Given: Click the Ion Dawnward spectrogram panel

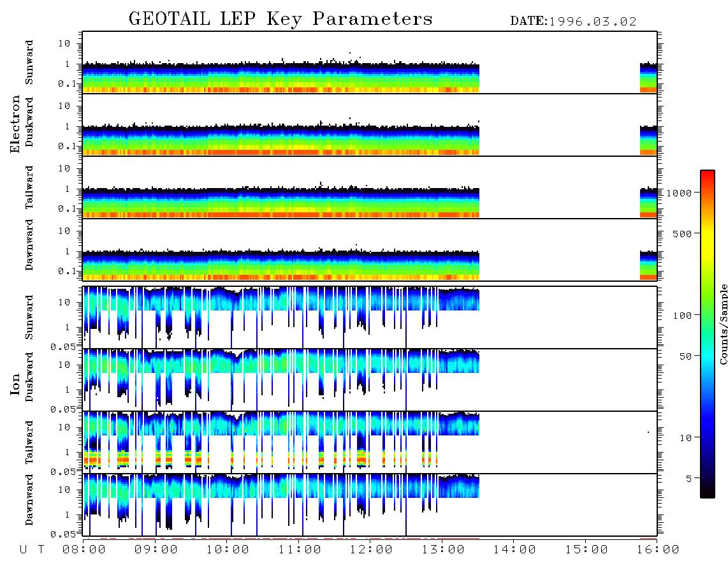Looking at the screenshot, I should pos(370,504).
